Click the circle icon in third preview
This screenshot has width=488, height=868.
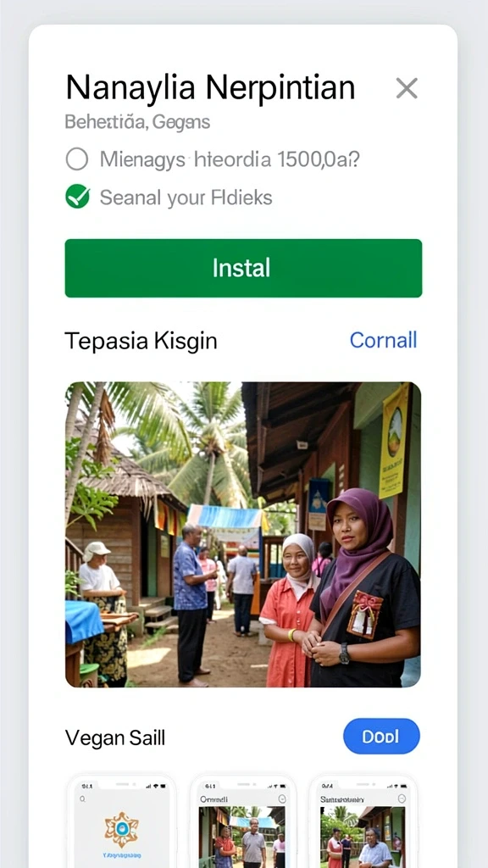[x=402, y=798]
